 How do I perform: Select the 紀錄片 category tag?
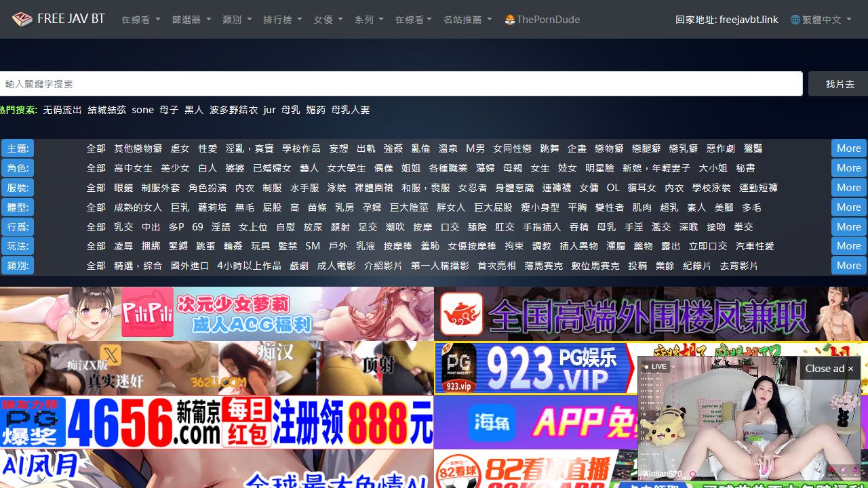point(697,266)
